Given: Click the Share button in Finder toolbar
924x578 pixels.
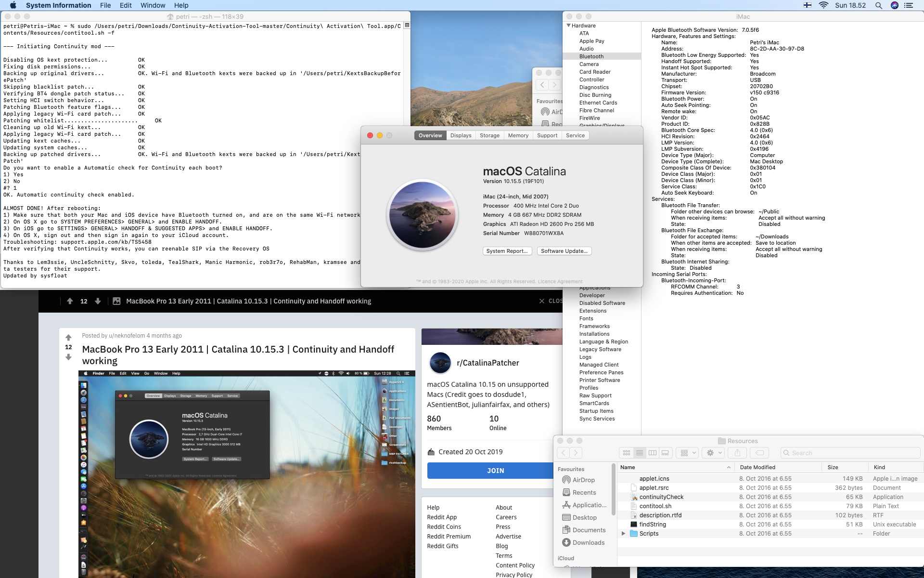Looking at the screenshot, I should 737,453.
